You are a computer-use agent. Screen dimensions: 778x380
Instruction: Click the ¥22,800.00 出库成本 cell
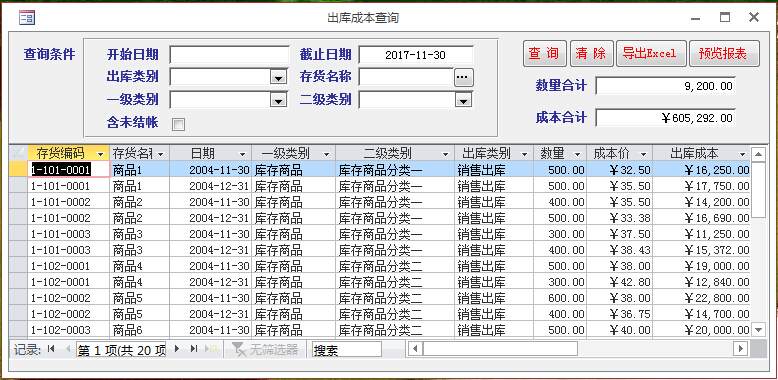pos(701,298)
